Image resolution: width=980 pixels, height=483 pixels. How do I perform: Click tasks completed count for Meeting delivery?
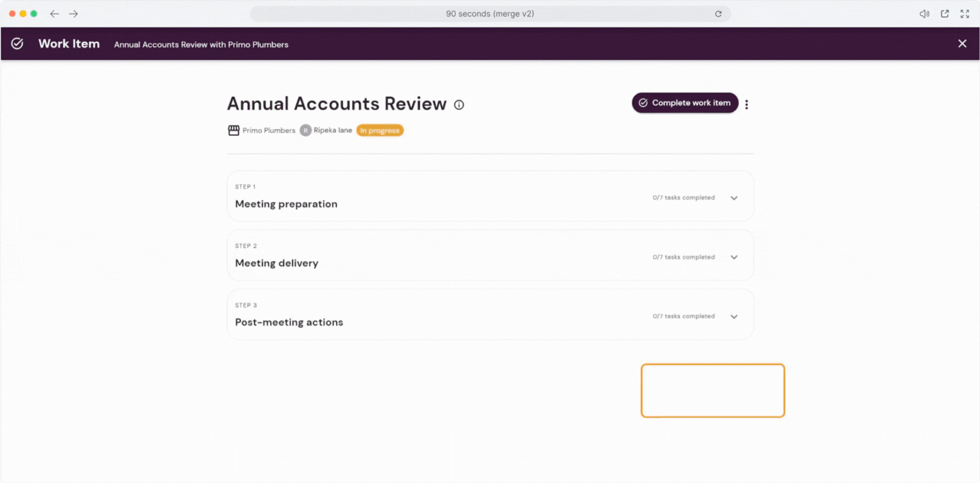683,257
